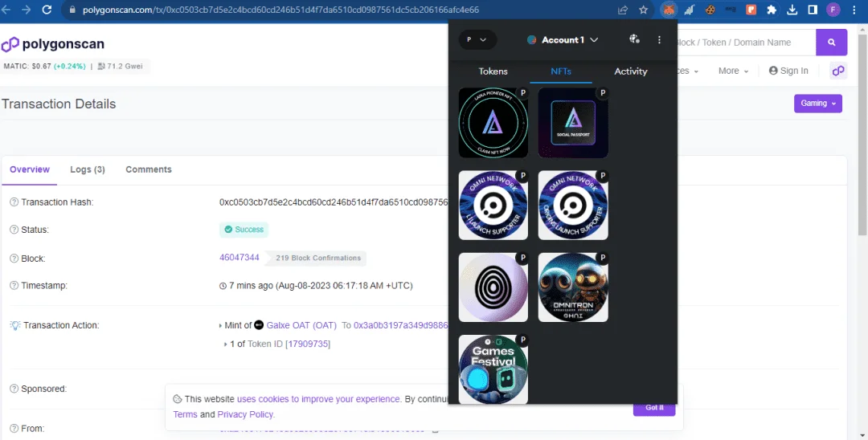Open MetaMask network selector dropdown

click(477, 40)
